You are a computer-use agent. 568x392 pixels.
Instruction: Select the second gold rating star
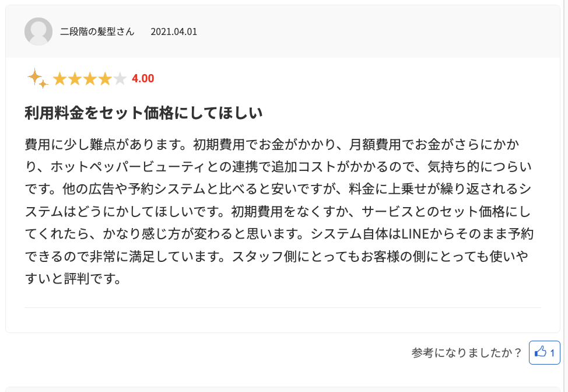(75, 79)
